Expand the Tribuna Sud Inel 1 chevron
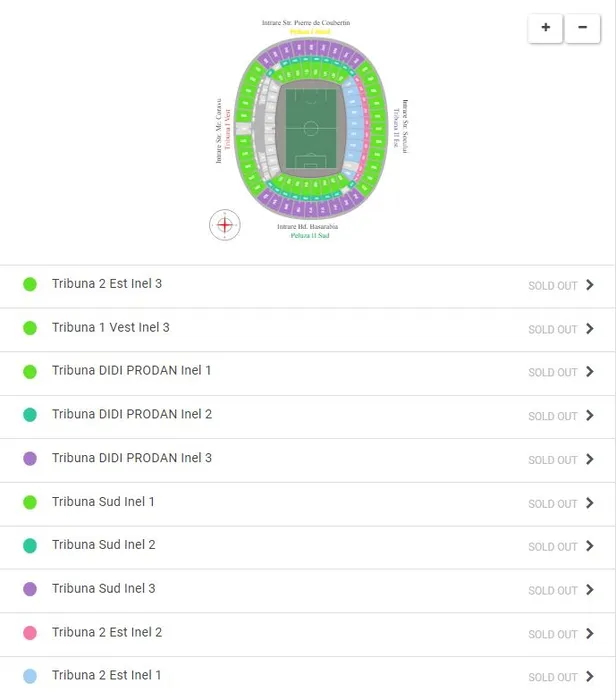Image resolution: width=616 pixels, height=700 pixels. point(590,503)
